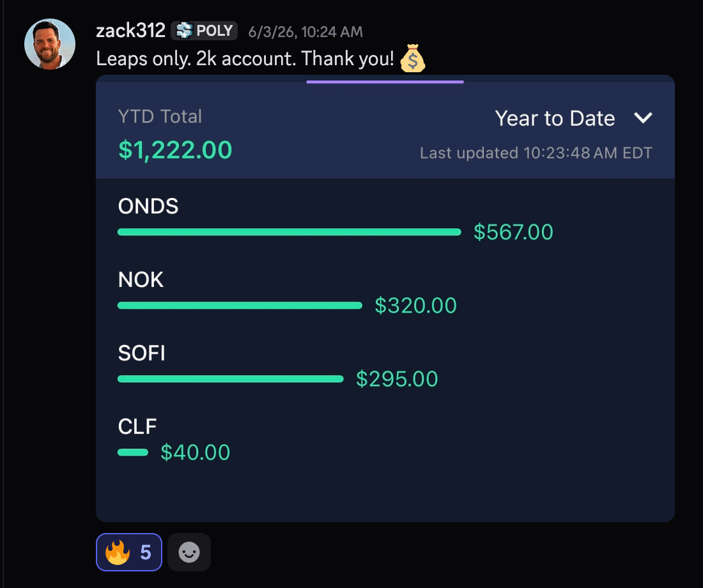
Task: Select the CLF ticker label
Action: 137,426
